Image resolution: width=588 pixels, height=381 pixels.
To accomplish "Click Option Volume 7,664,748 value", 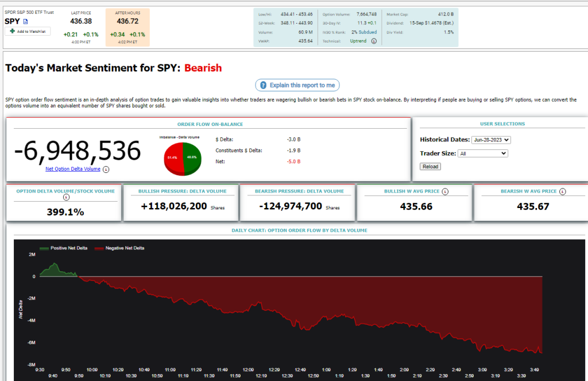I will point(366,14).
